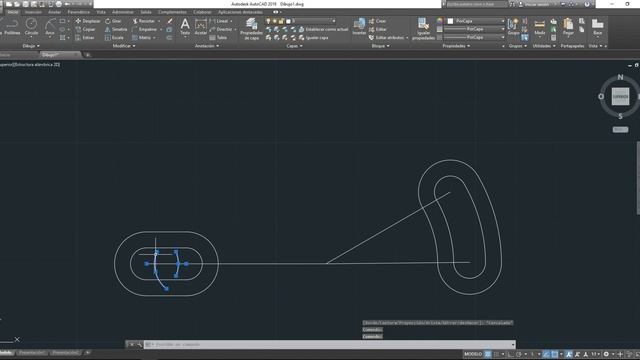The width and height of the screenshot is (640, 360).
Task: Toggle object snap tracking in status bar
Action: pos(546,354)
